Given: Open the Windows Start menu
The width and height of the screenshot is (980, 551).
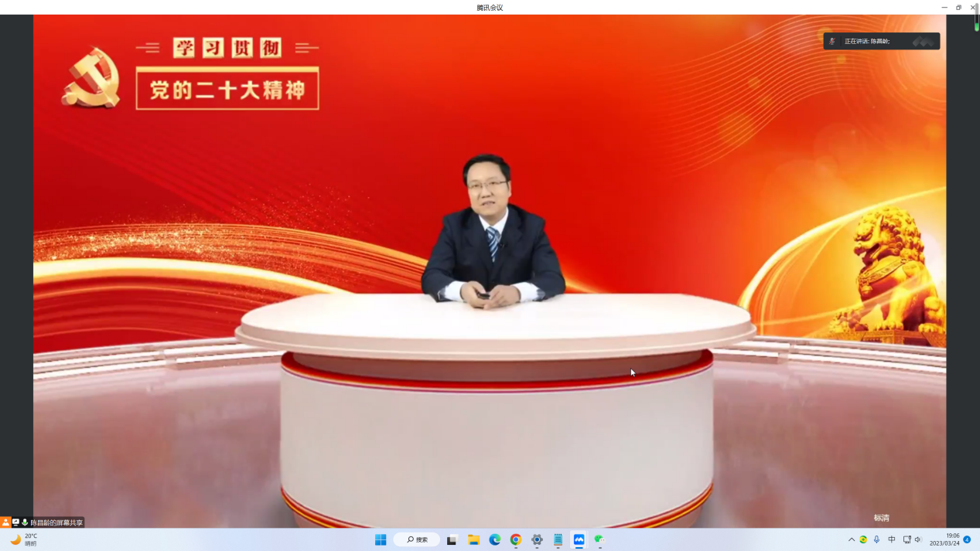Looking at the screenshot, I should (x=381, y=539).
